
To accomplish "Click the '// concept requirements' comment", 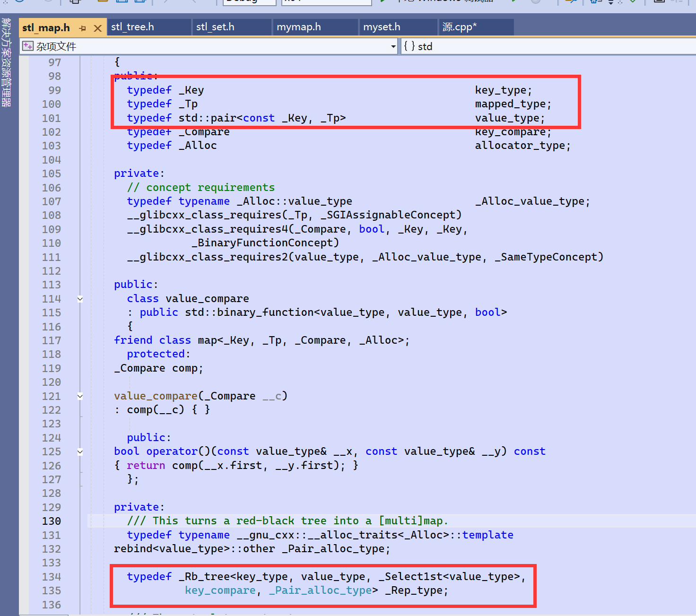I will point(201,188).
